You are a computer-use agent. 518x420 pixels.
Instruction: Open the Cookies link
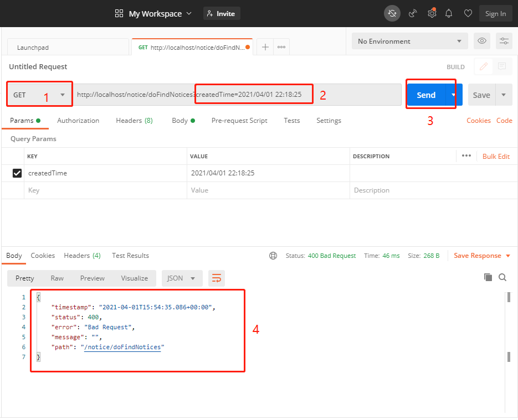[x=478, y=121]
